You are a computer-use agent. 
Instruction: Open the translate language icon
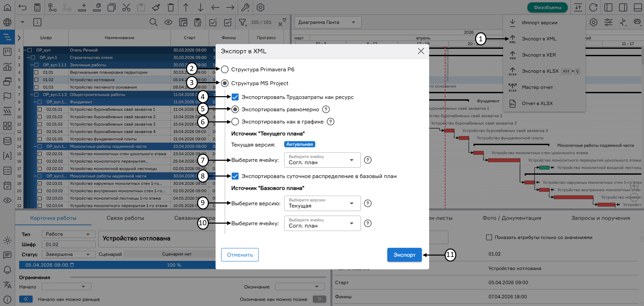(7, 285)
